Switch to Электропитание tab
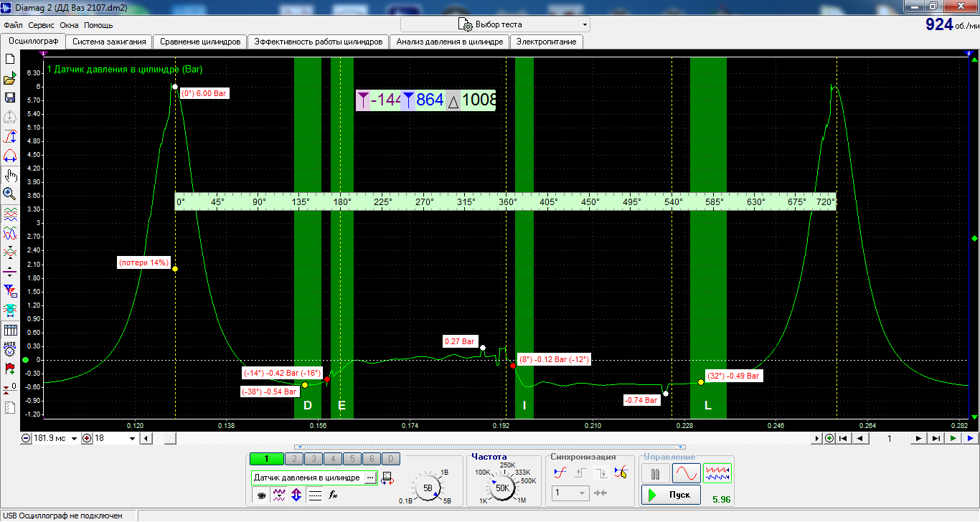Screen dimensions: 980x522 [x=547, y=42]
